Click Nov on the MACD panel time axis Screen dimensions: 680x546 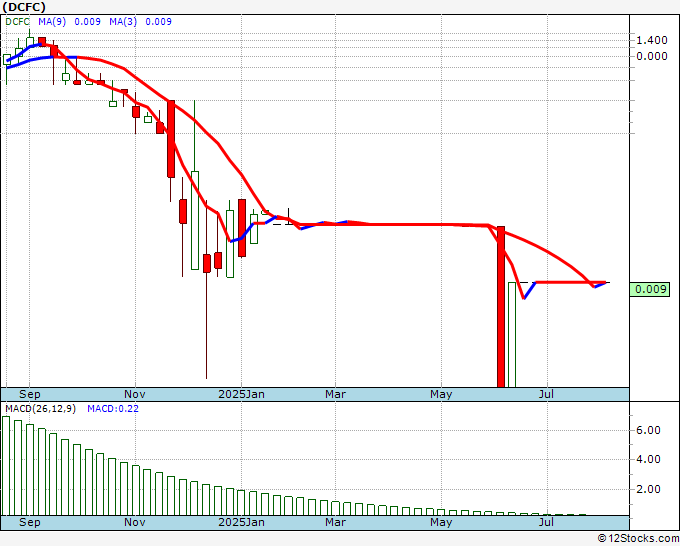(135, 522)
